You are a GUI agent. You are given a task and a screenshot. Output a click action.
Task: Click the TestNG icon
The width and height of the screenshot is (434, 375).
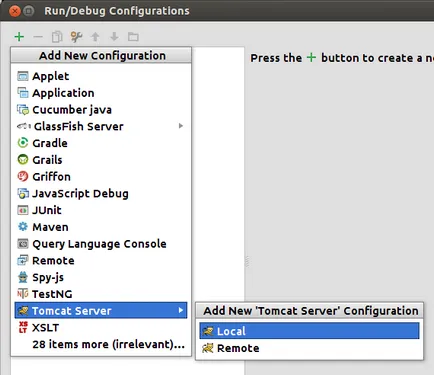(23, 294)
